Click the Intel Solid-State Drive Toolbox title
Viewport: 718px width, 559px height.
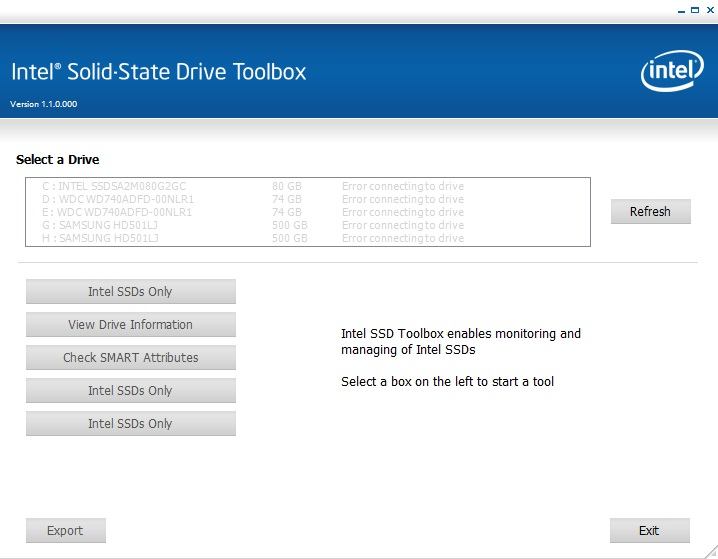158,72
